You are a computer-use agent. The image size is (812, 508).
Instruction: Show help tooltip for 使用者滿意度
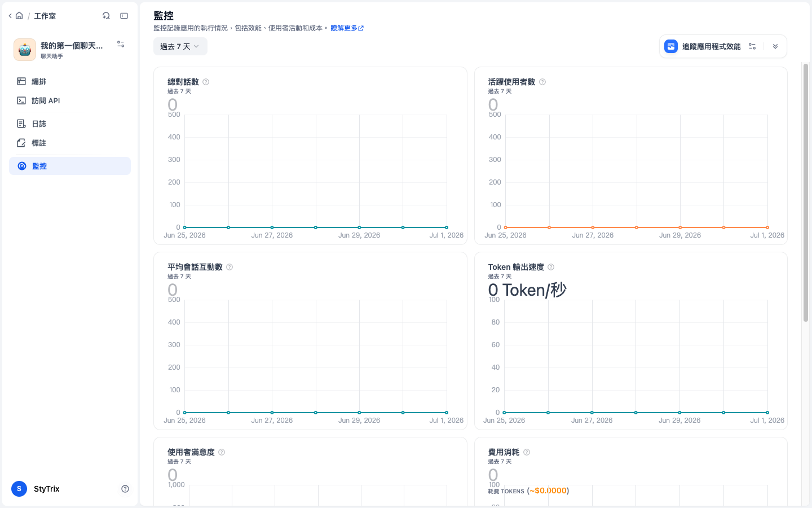[222, 452]
